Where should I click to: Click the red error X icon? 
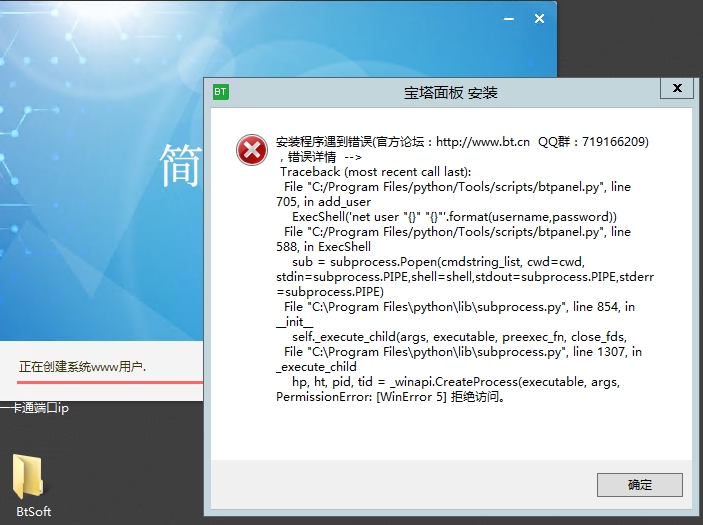tap(252, 150)
